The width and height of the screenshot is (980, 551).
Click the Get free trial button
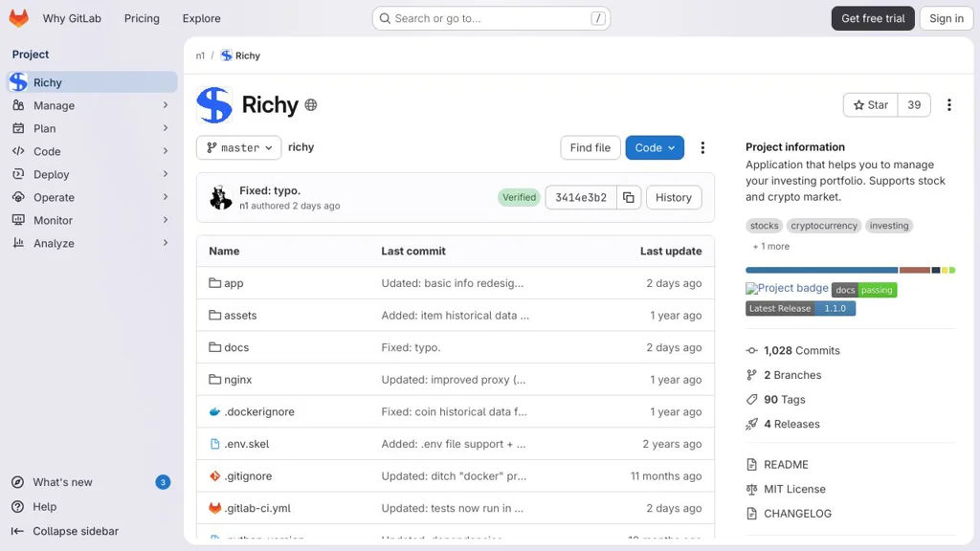873,18
